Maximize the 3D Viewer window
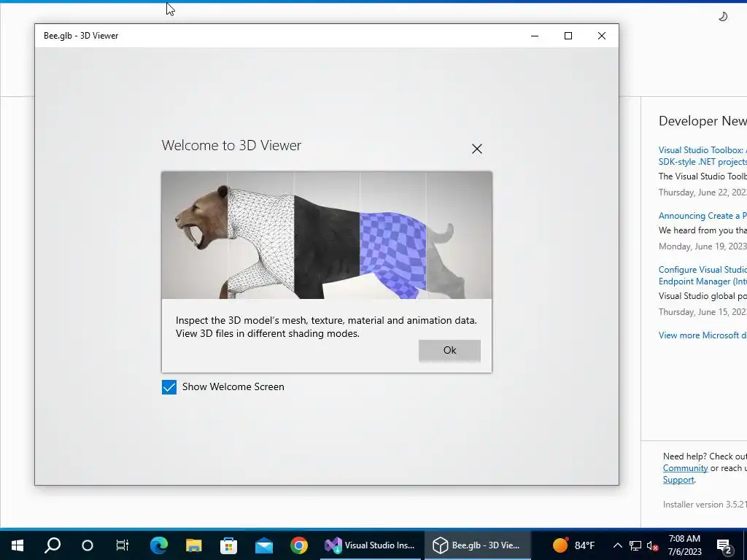 coord(568,36)
